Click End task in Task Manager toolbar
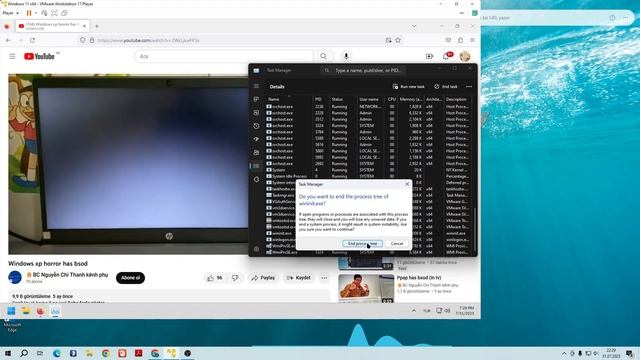This screenshot has height=360, width=640. [446, 87]
